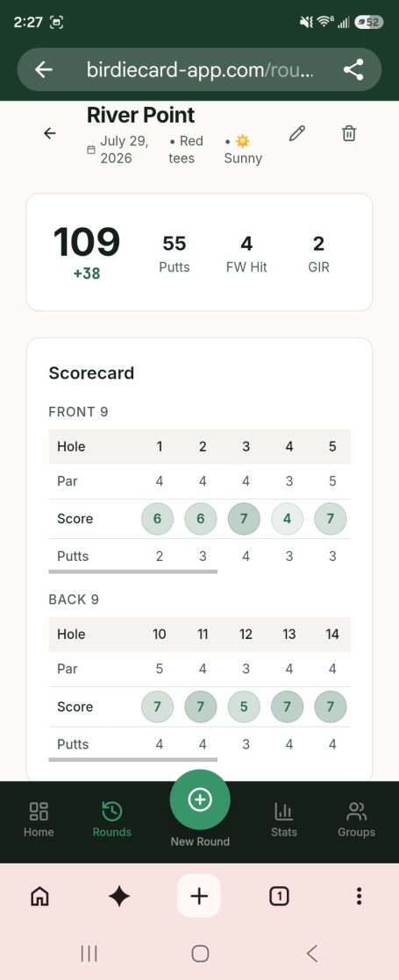Tap the share icon in the address bar
The width and height of the screenshot is (399, 980).
click(353, 70)
